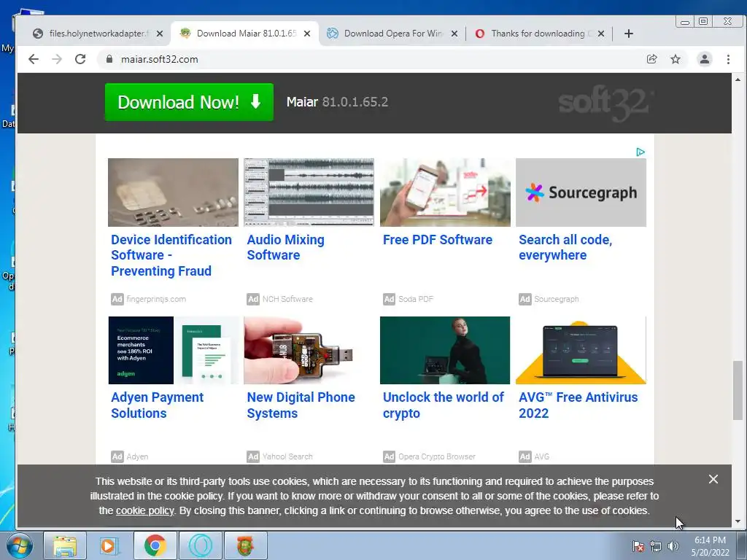Go back to the previous page
Screen dimensions: 747x560
[34, 59]
